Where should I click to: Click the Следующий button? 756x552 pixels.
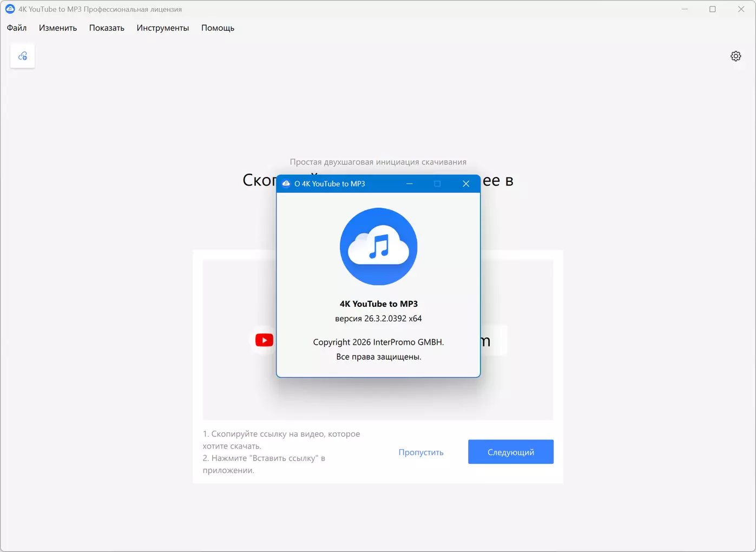click(x=511, y=452)
